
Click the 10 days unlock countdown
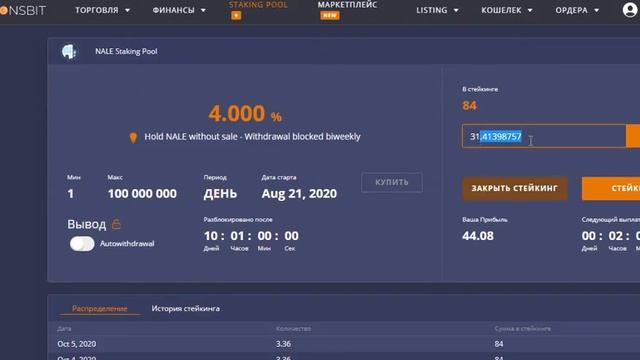[211, 236]
